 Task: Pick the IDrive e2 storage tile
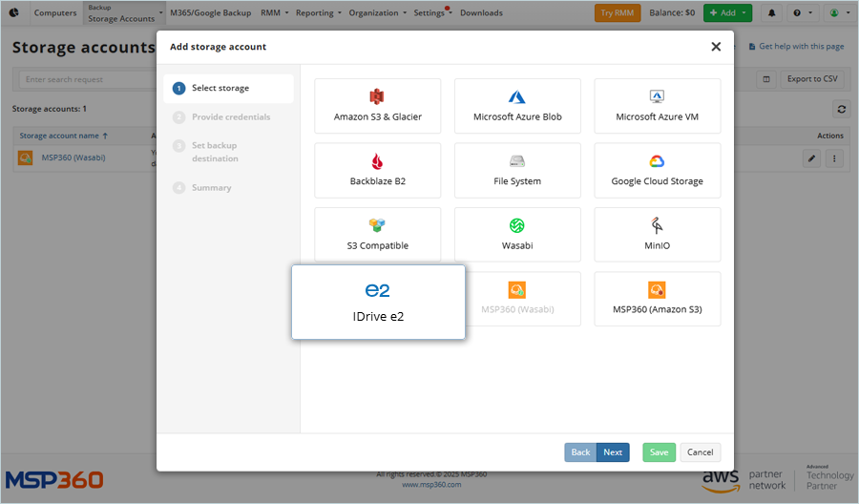[378, 302]
